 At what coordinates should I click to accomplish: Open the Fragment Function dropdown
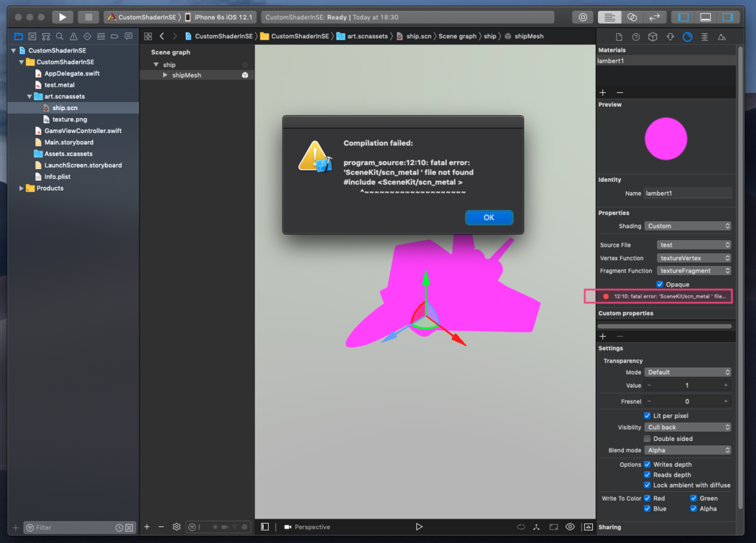pos(694,271)
